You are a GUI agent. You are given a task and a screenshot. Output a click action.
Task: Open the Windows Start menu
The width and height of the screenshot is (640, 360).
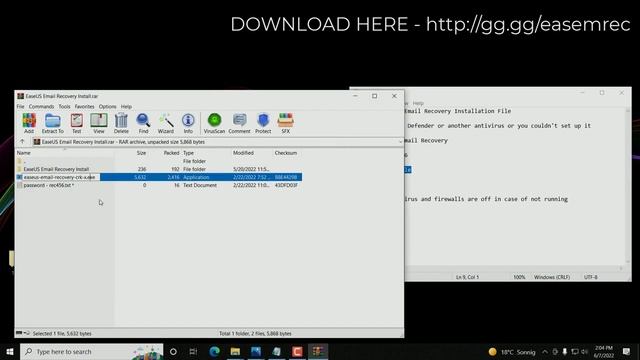(10, 351)
